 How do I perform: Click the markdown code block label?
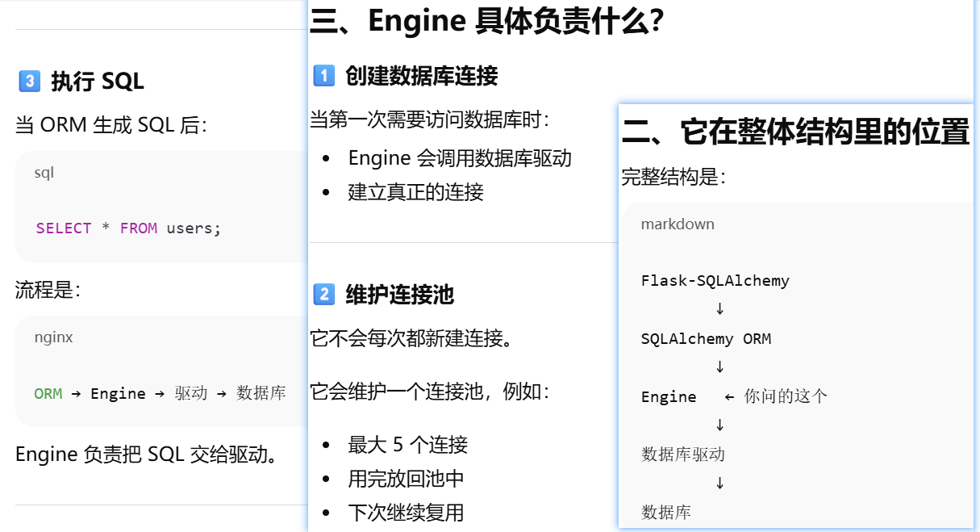678,224
